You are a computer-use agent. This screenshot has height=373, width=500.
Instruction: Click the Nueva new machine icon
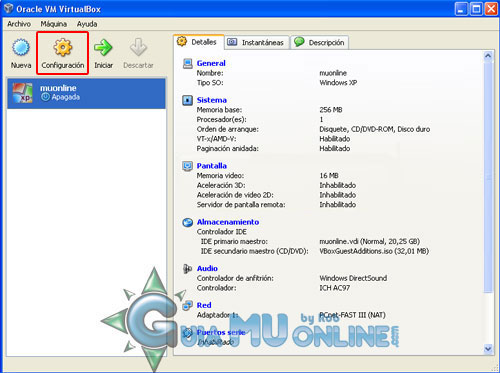(x=21, y=48)
